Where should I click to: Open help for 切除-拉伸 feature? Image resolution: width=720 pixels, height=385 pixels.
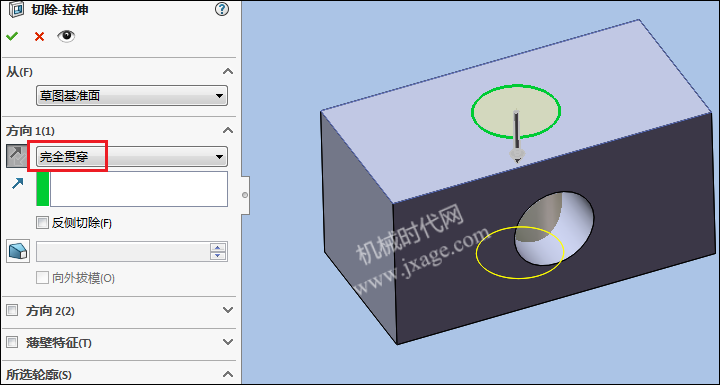click(x=222, y=10)
